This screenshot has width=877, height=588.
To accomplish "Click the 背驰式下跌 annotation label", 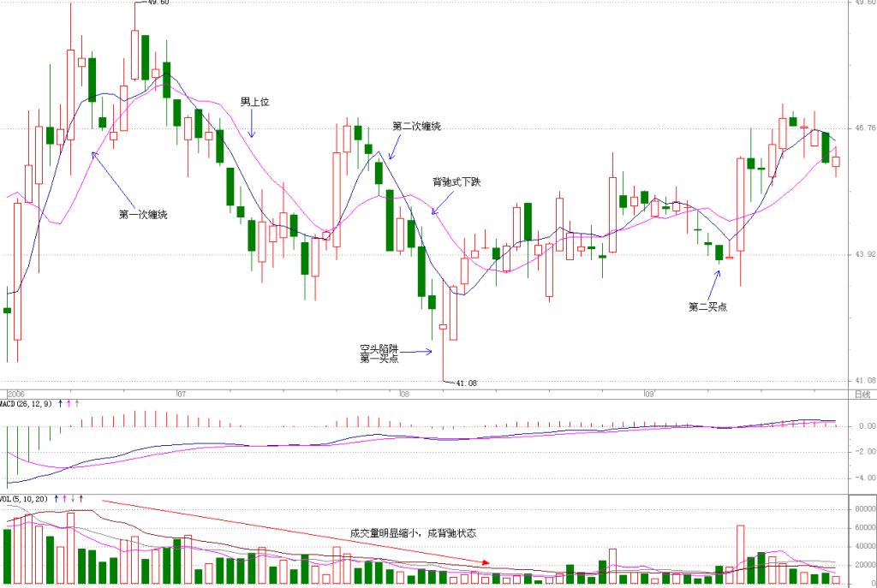I will click(456, 182).
